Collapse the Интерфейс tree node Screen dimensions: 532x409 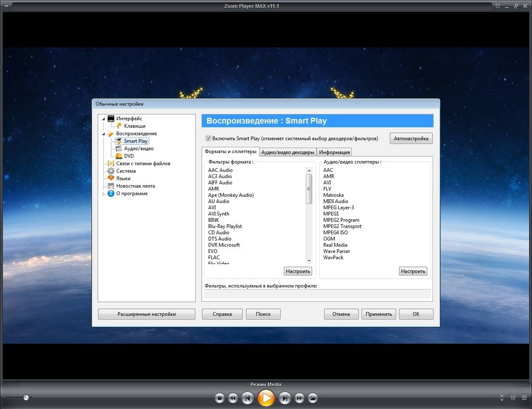coord(104,119)
